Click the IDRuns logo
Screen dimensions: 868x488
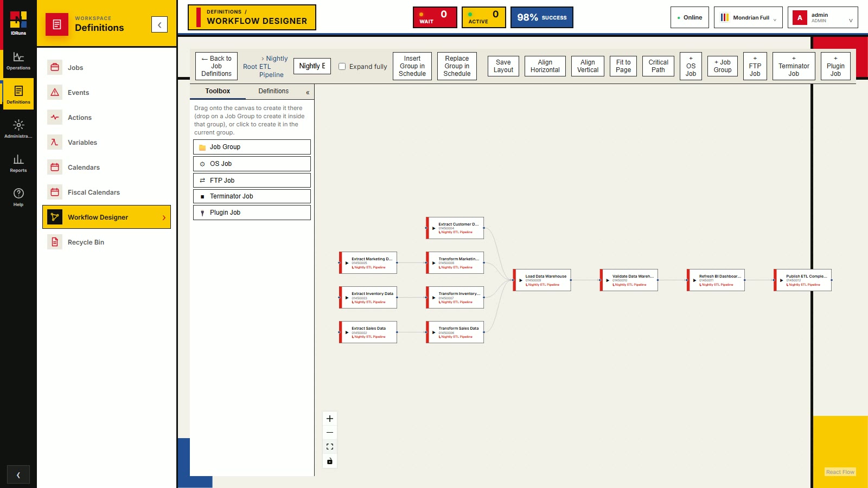click(x=18, y=23)
